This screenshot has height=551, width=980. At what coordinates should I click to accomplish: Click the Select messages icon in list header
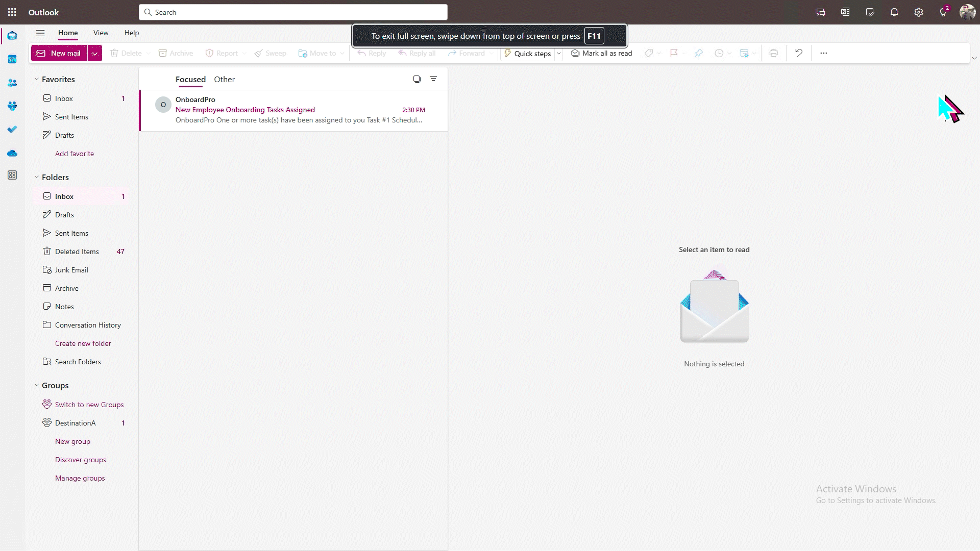417,79
